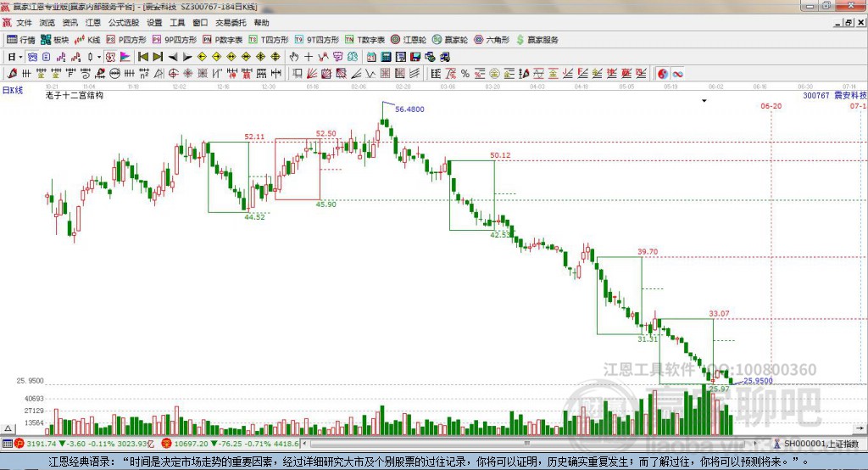Click SH000001 上证指数 in the status bar

[x=821, y=444]
